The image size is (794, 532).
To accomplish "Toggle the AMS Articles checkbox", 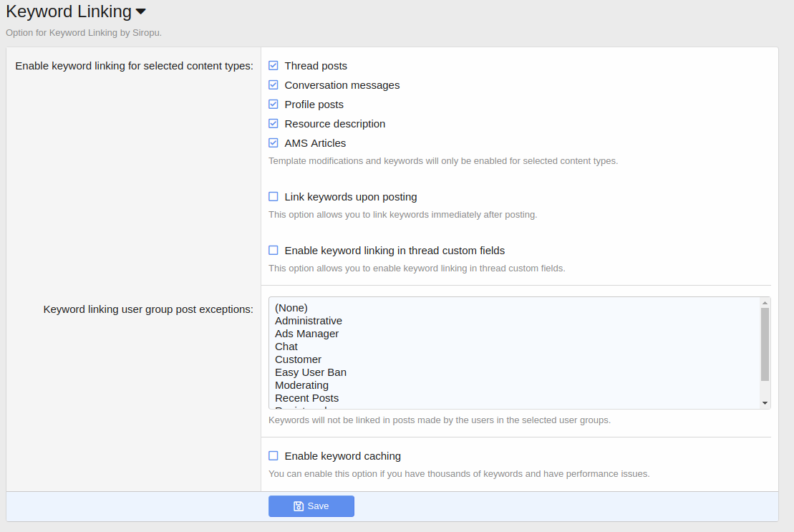I will coord(273,143).
